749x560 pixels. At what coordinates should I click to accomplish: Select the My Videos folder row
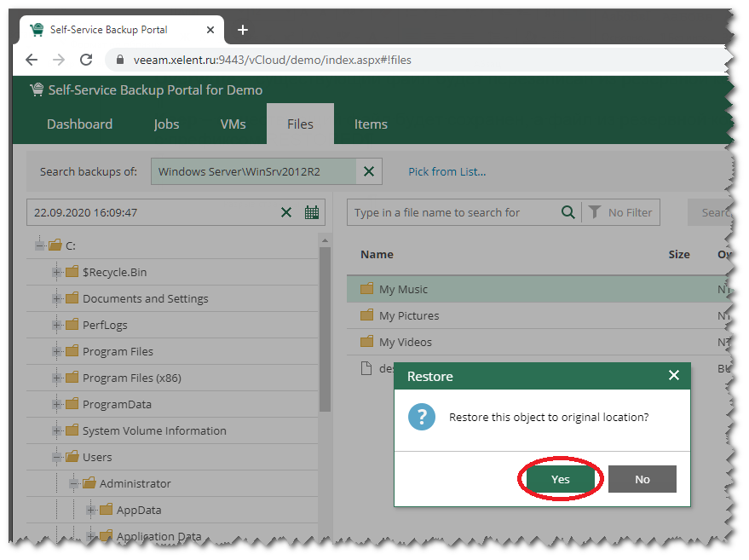click(538, 342)
